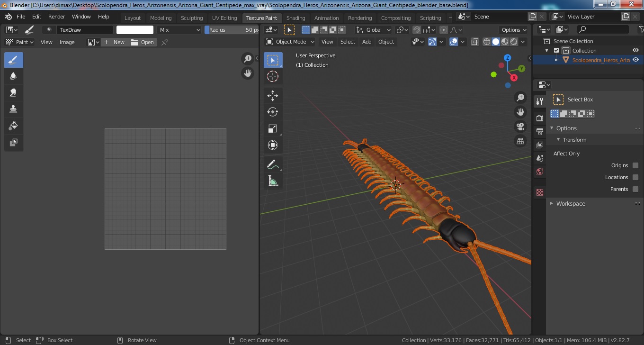
Task: Open the Render menu
Action: 56,17
